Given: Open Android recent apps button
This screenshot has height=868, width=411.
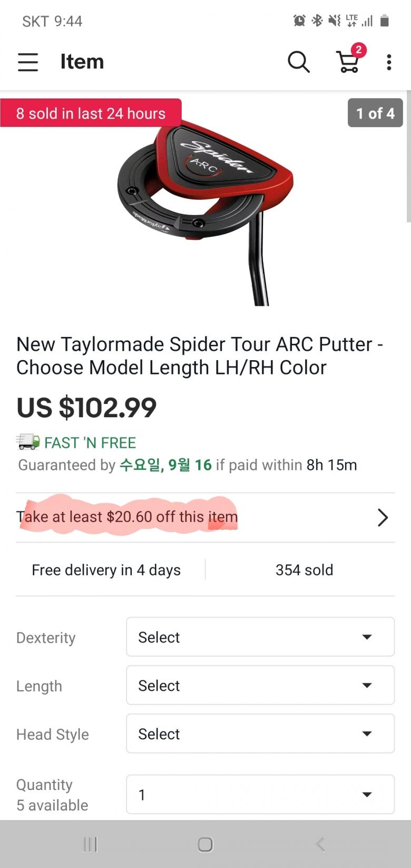Looking at the screenshot, I should 91,844.
